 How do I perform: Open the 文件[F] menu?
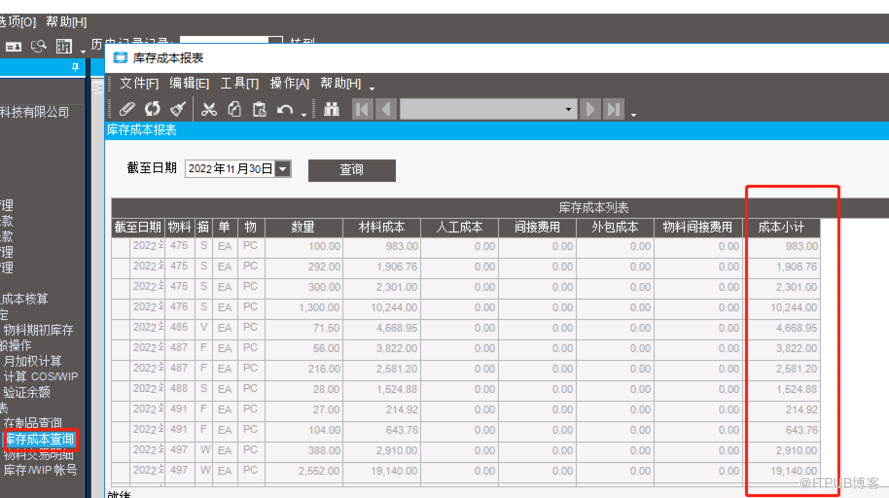pyautogui.click(x=139, y=83)
